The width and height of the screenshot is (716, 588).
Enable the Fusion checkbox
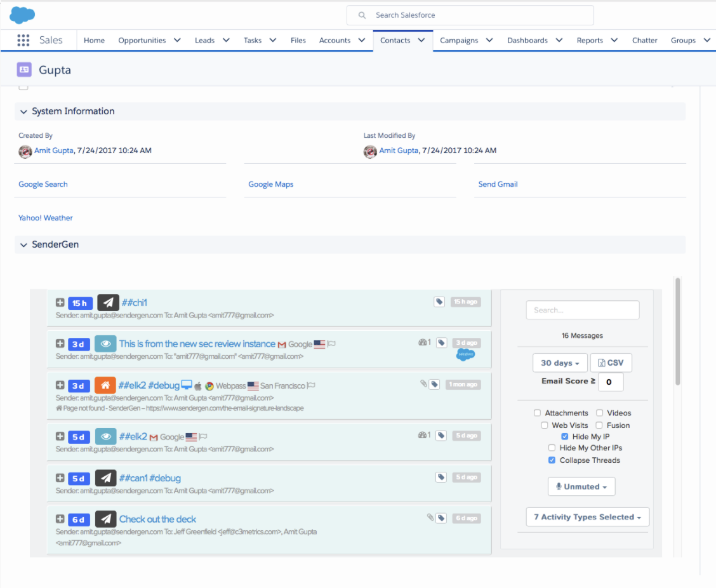(x=599, y=425)
